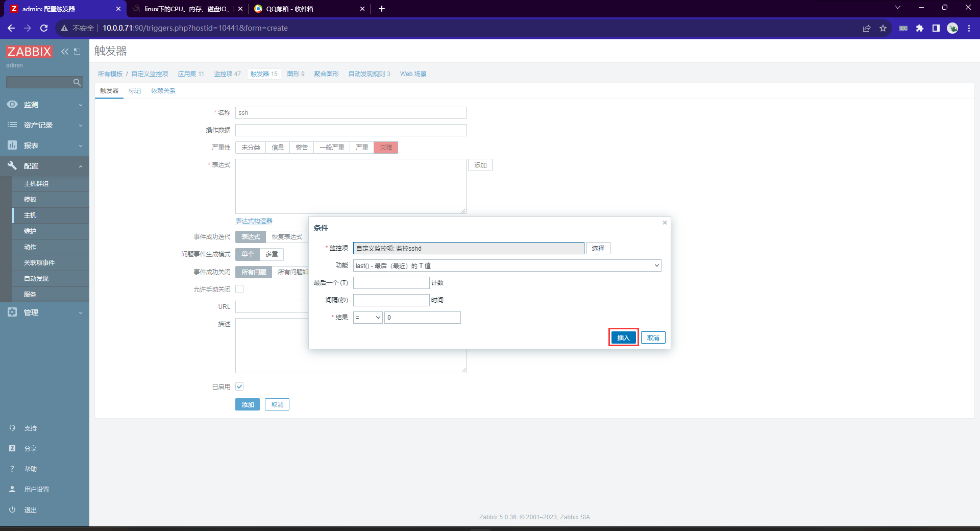
Task: Expand 资产记录 sidebar menu
Action: coord(44,125)
